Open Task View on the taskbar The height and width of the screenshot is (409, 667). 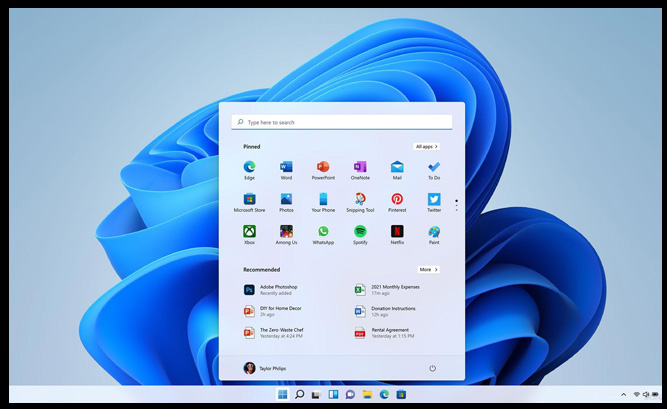click(316, 395)
